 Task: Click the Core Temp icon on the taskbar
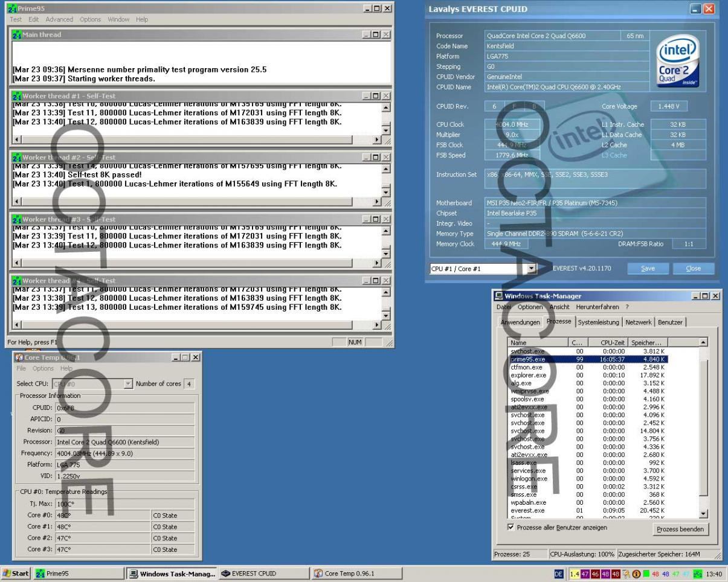pyautogui.click(x=318, y=574)
